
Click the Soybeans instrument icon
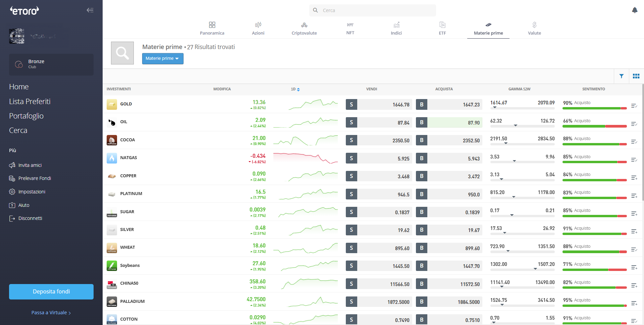coord(112,266)
